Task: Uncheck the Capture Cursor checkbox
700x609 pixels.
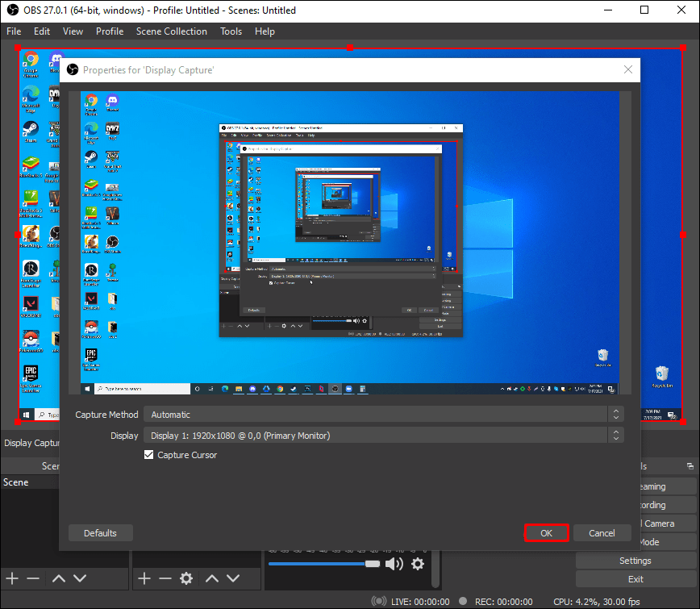Action: point(148,454)
